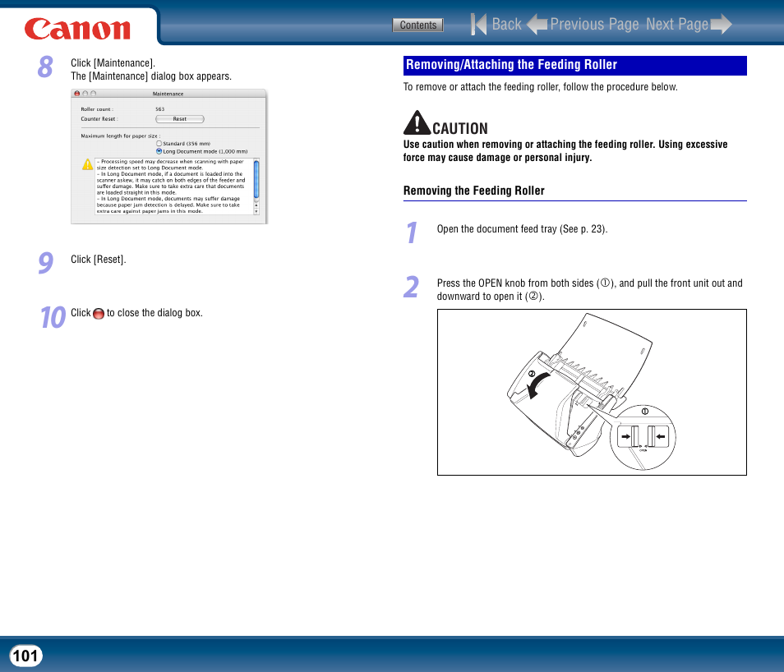Click the scrollbar in the Maintenance warning text
This screenshot has width=784, height=672.
256,179
